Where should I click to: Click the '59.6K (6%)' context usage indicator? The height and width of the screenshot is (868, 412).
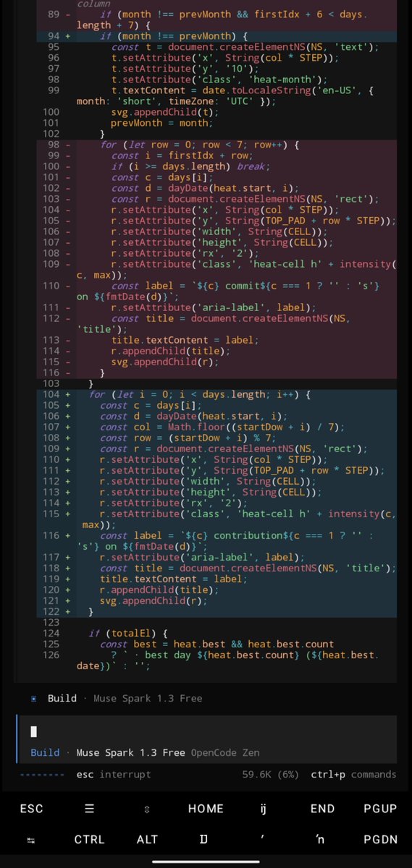[270, 775]
